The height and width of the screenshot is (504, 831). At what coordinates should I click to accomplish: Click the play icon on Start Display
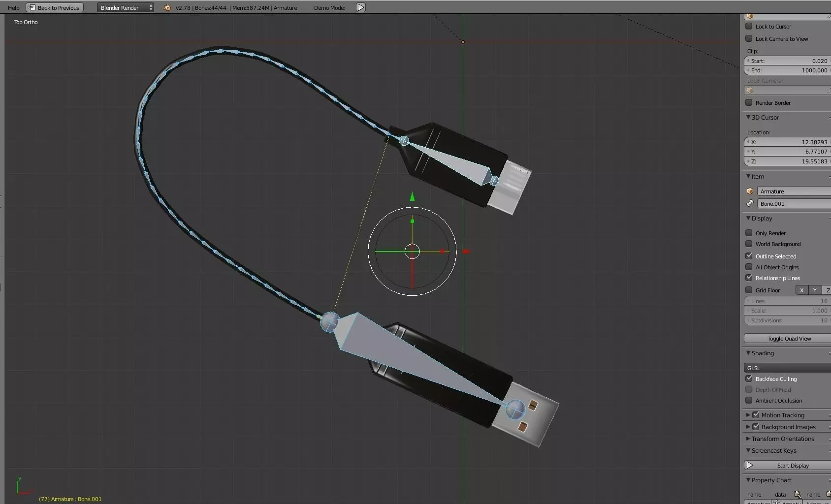pos(750,465)
